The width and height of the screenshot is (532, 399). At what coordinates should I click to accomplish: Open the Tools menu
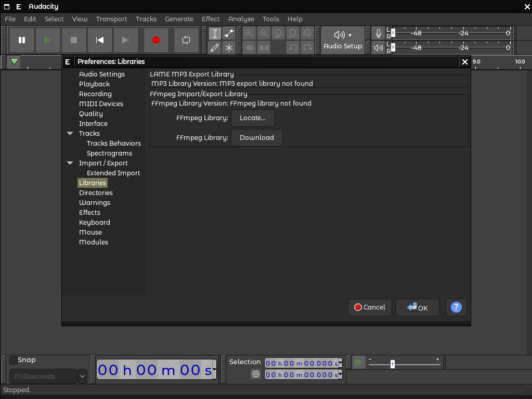271,19
